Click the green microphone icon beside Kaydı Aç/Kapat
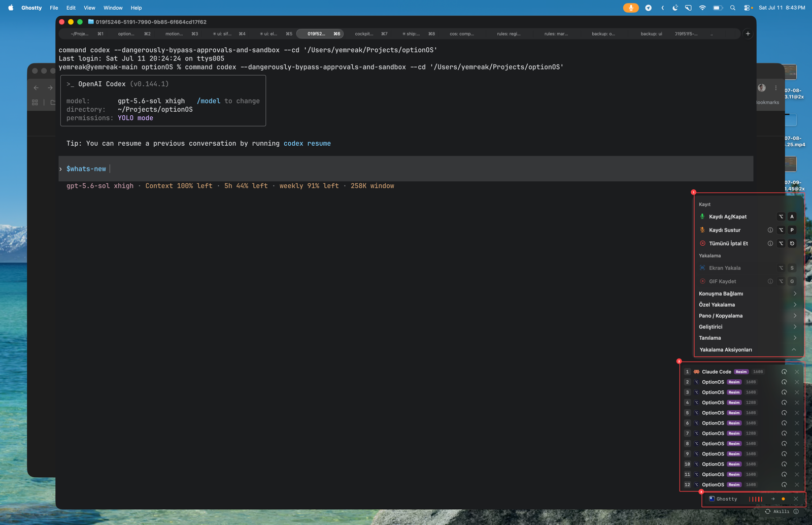Image resolution: width=812 pixels, height=525 pixels. point(702,216)
